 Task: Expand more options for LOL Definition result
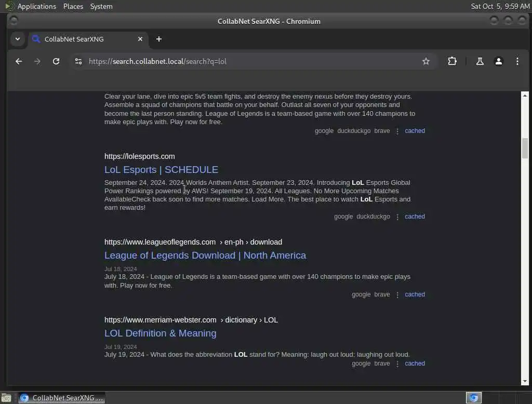pos(397,363)
